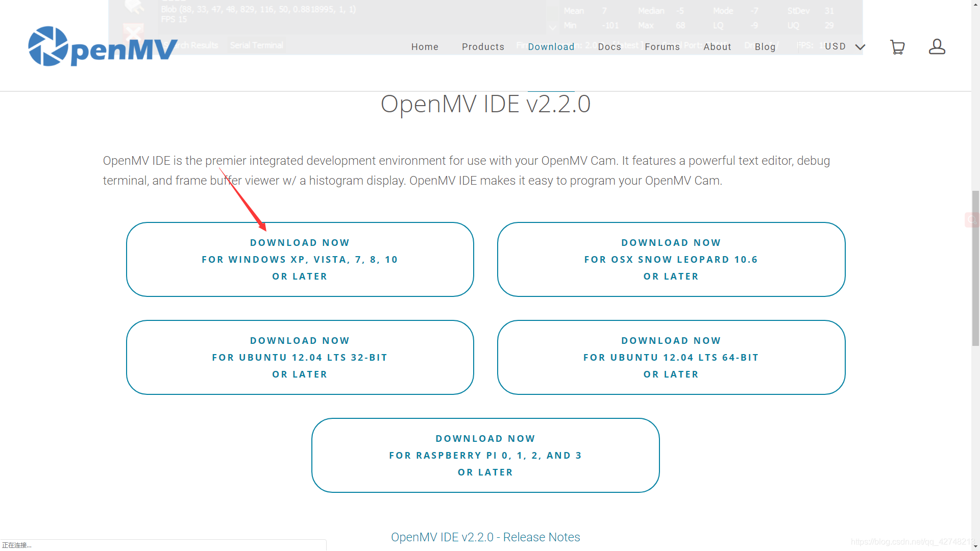The height and width of the screenshot is (551, 980).
Task: Download OpenMV IDE for Raspberry Pi
Action: 485,455
